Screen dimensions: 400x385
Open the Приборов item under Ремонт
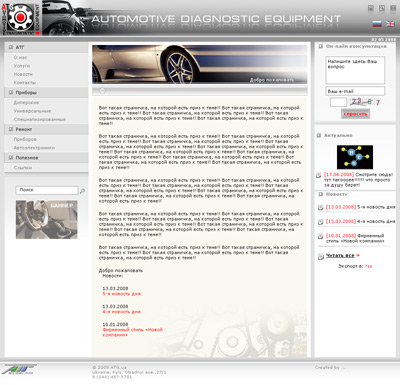click(x=25, y=139)
